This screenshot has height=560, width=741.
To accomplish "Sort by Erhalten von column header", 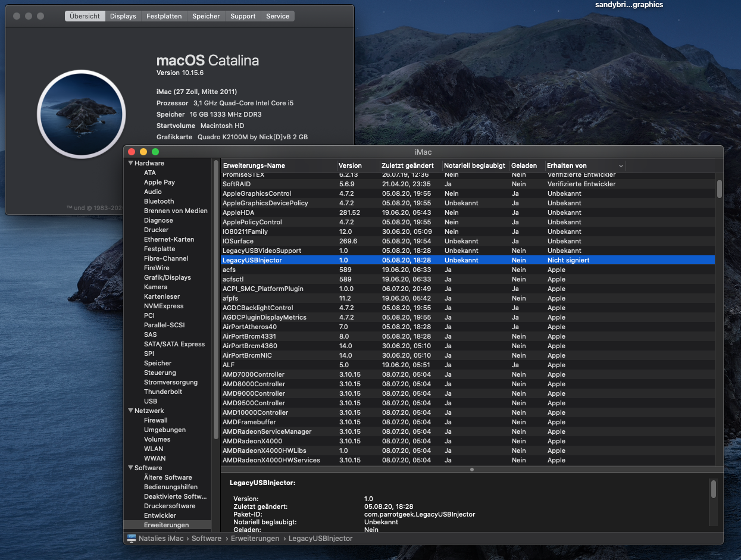I will (x=585, y=165).
